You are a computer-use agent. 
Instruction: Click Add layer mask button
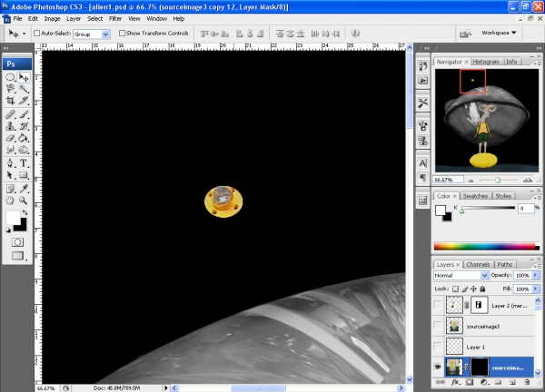tap(470, 382)
